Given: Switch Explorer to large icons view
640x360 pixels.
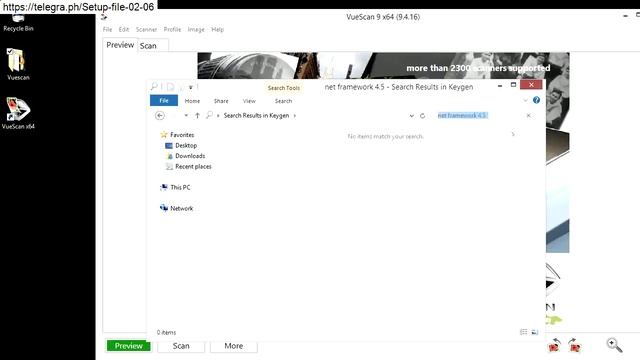Looking at the screenshot, I should 535,332.
